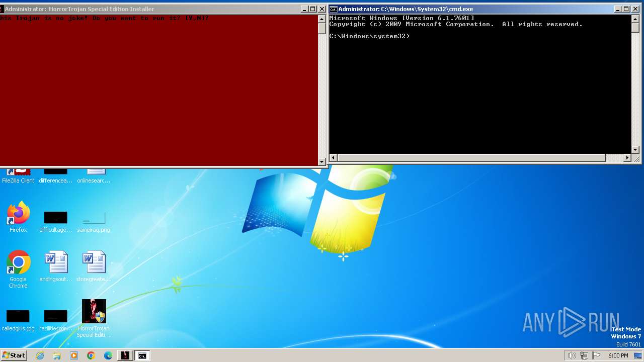Click the Trojan warning prompt text

104,18
